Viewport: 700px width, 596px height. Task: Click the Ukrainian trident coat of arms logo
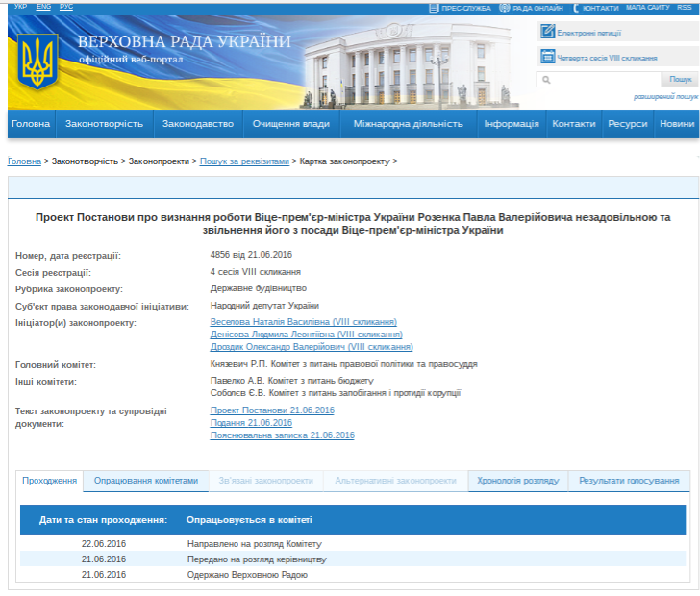coord(37,62)
